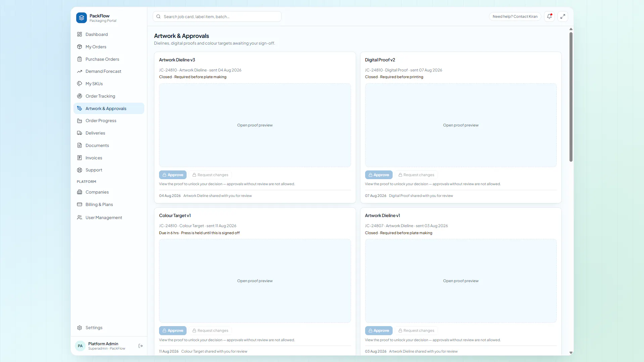Open the Dashboard grid icon
This screenshot has width=644, height=362.
(80, 34)
